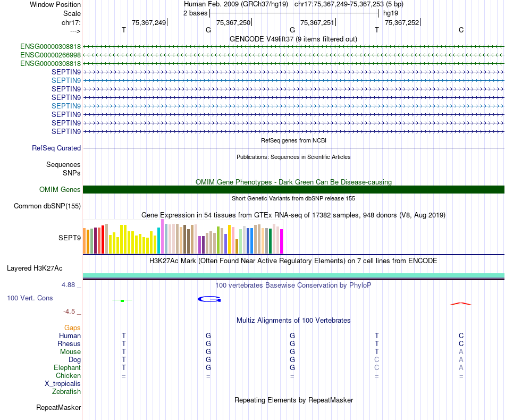Click the 75,367,250 ruler position
Screen dimensions: 505x420
pos(233,22)
